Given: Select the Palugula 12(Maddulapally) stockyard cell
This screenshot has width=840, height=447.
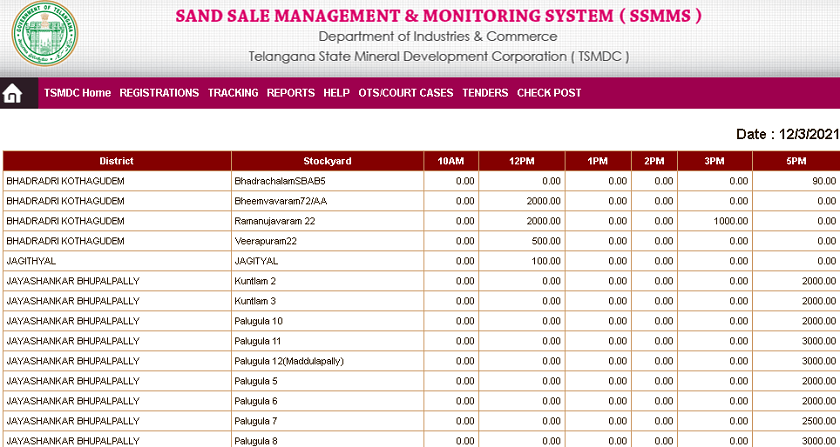Looking at the screenshot, I should pyautogui.click(x=327, y=361).
